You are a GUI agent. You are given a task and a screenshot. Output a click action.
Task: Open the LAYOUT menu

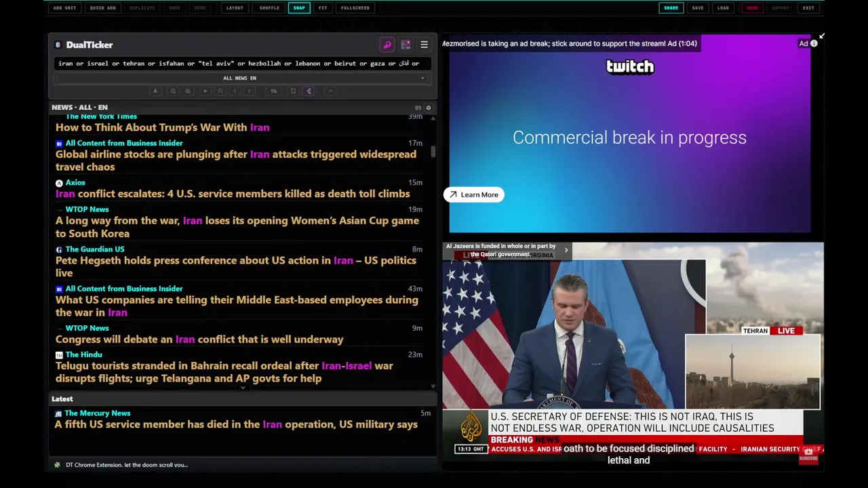(x=235, y=8)
